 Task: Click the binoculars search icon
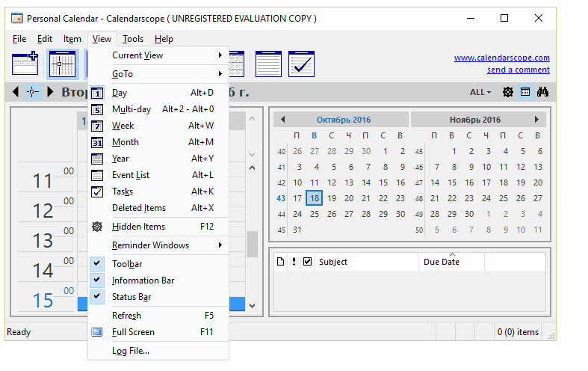coord(543,92)
